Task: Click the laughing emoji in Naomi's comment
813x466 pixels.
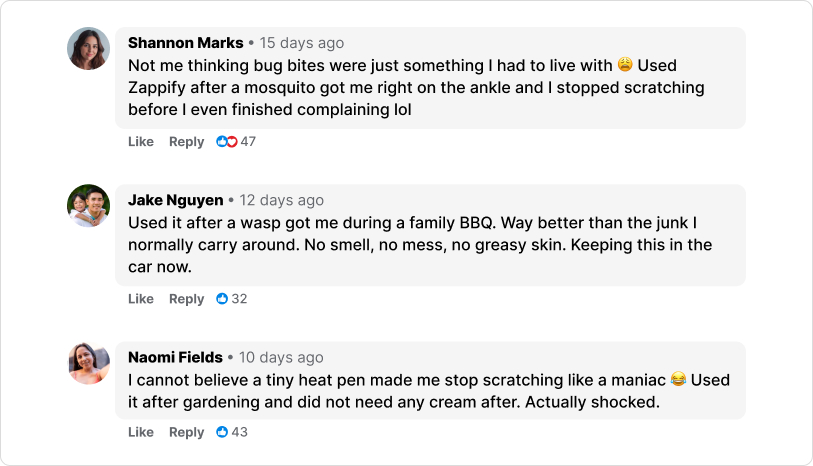Action: [x=678, y=379]
